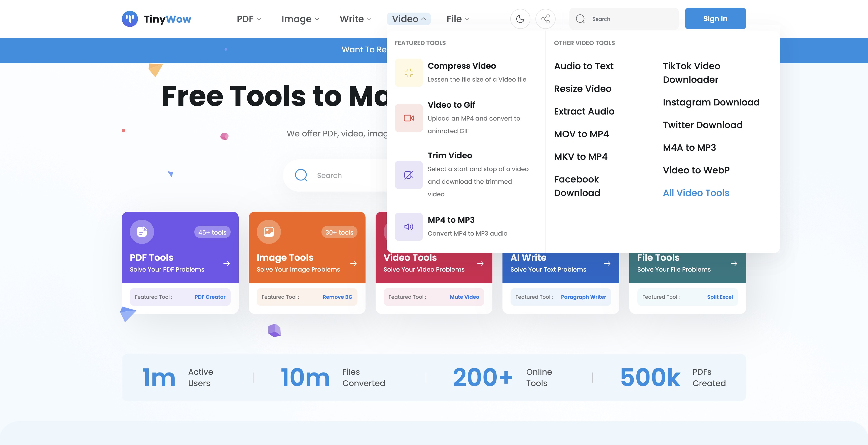
Task: Open the share icon button
Action: [x=545, y=19]
